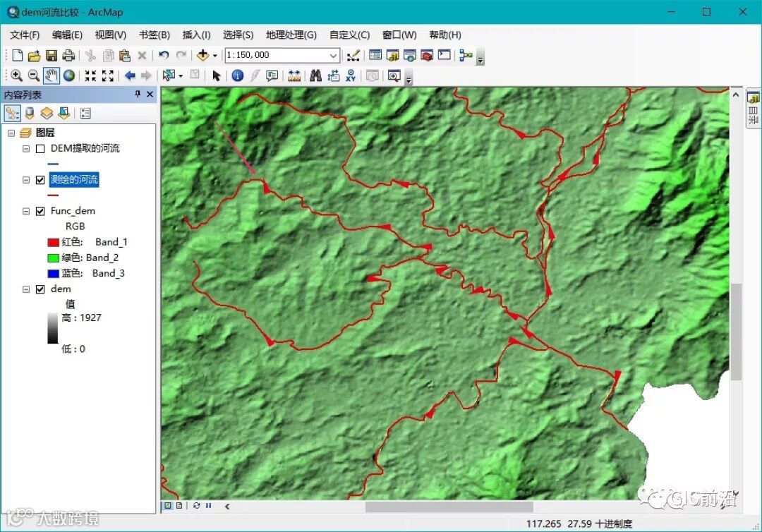The height and width of the screenshot is (532, 762).
Task: Open the 文件(F) menu
Action: click(25, 35)
